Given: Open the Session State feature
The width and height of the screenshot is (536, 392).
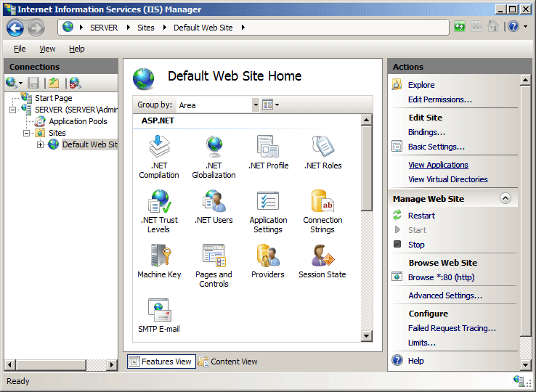Looking at the screenshot, I should pos(322,261).
